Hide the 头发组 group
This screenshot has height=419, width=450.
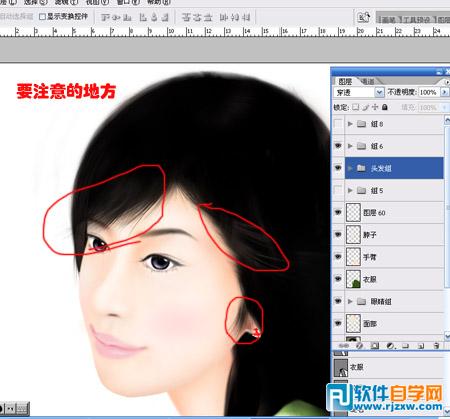(338, 168)
